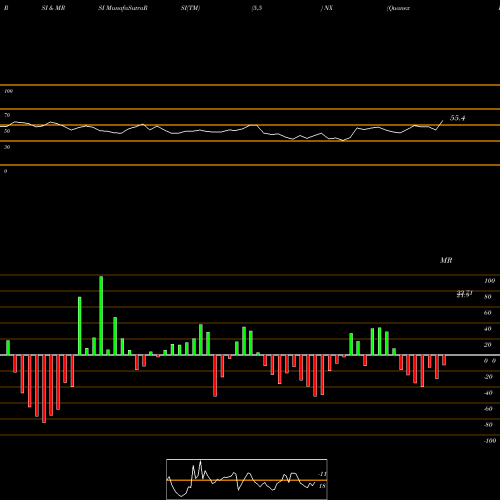Click the MR axis label -100
Image resolution: width=500 pixels, height=500 pixels.
coord(490,441)
